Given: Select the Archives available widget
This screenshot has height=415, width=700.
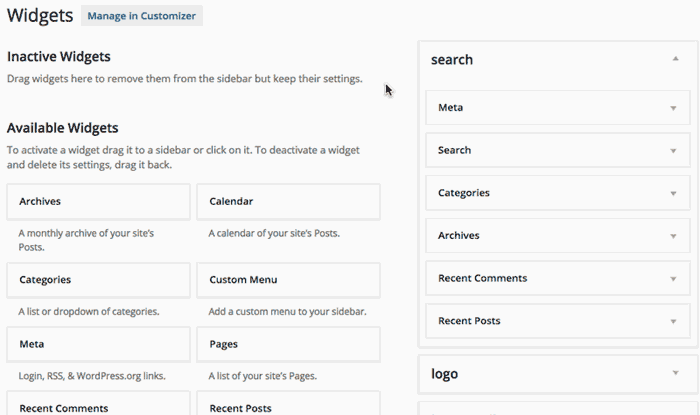Looking at the screenshot, I should pyautogui.click(x=98, y=201).
